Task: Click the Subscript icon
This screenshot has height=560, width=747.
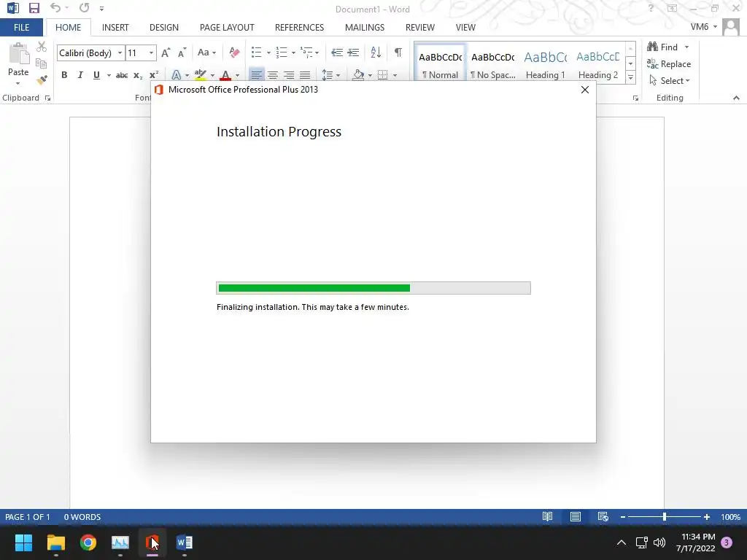Action: (x=138, y=75)
